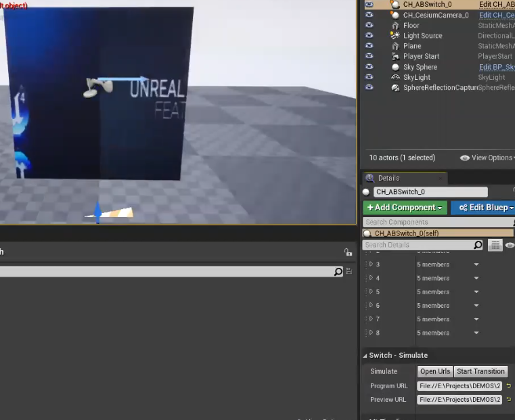Image resolution: width=515 pixels, height=420 pixels.
Task: Click the search magnifier in lower panel
Action: click(338, 272)
